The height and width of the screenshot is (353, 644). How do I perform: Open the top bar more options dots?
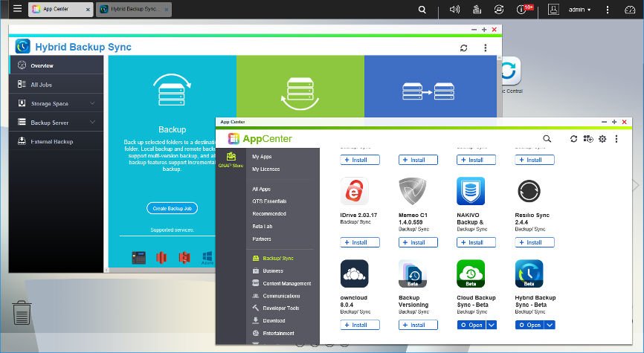pos(608,10)
